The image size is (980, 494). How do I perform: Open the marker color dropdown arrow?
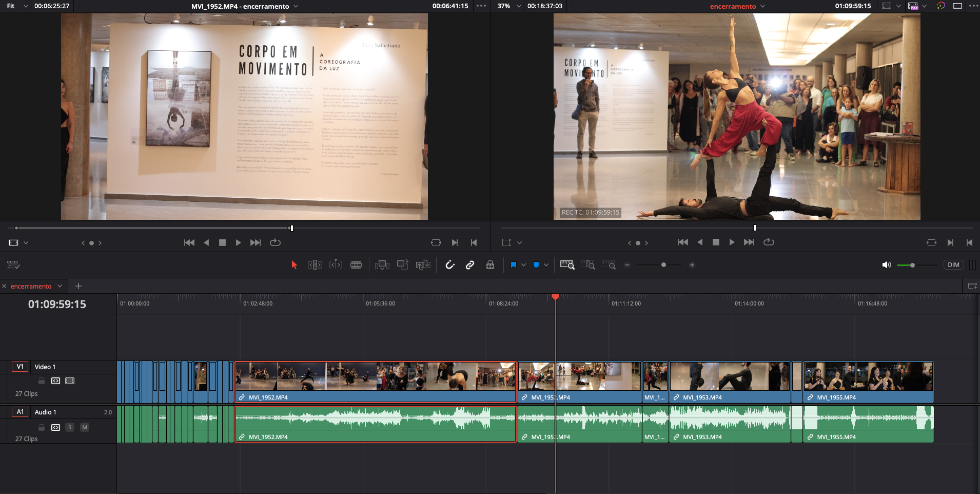coord(546,265)
